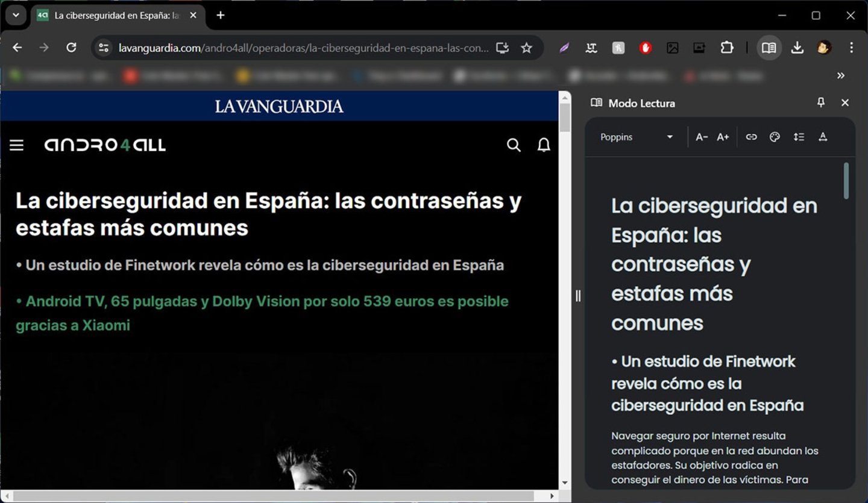868x503 pixels.
Task: Open the Poppins font dropdown
Action: click(x=637, y=137)
